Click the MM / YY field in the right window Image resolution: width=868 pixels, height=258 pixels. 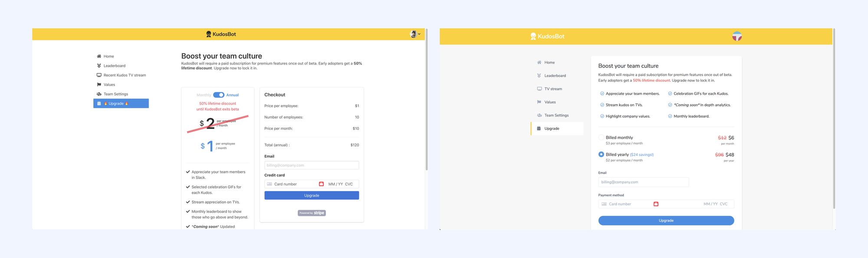click(711, 204)
